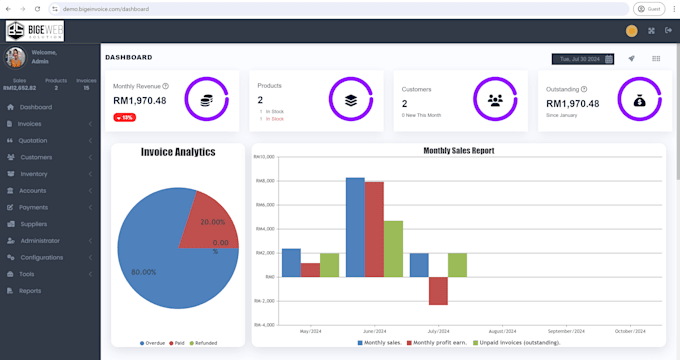Viewport: 680px width, 360px height.
Task: Click the Inventory boxes icon
Action: point(11,174)
